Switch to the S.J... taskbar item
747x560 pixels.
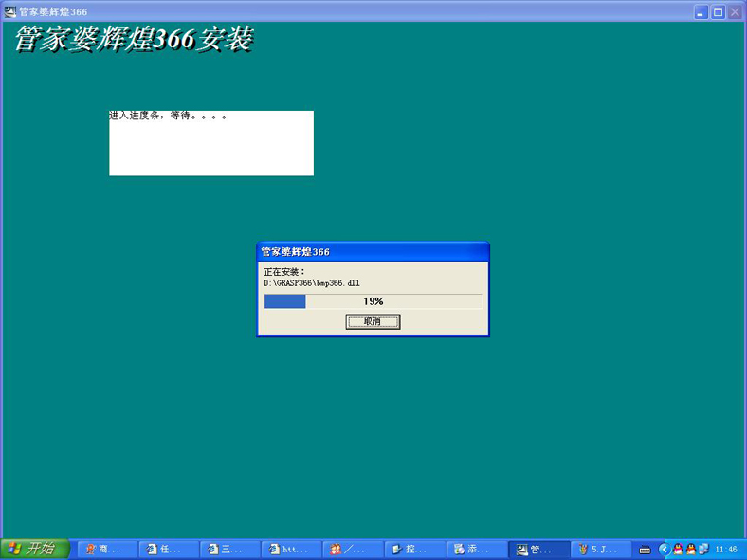click(601, 550)
